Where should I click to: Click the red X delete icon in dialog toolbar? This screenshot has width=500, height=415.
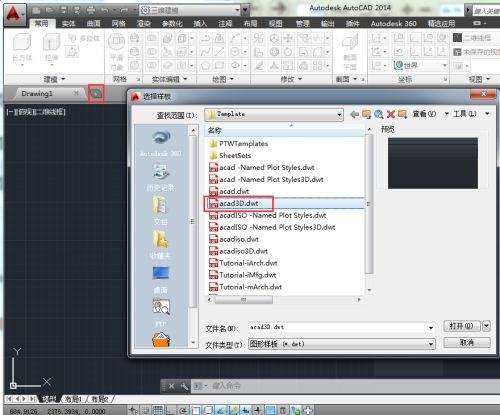click(391, 114)
